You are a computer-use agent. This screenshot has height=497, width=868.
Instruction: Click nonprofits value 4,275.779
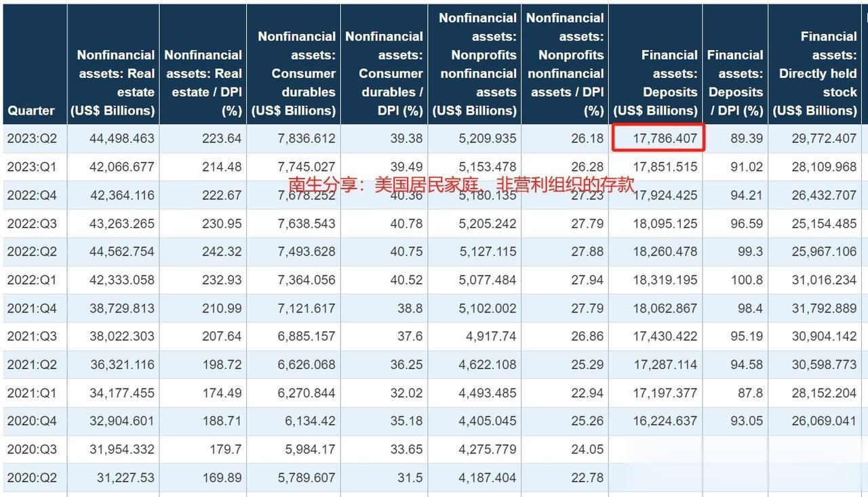point(488,450)
